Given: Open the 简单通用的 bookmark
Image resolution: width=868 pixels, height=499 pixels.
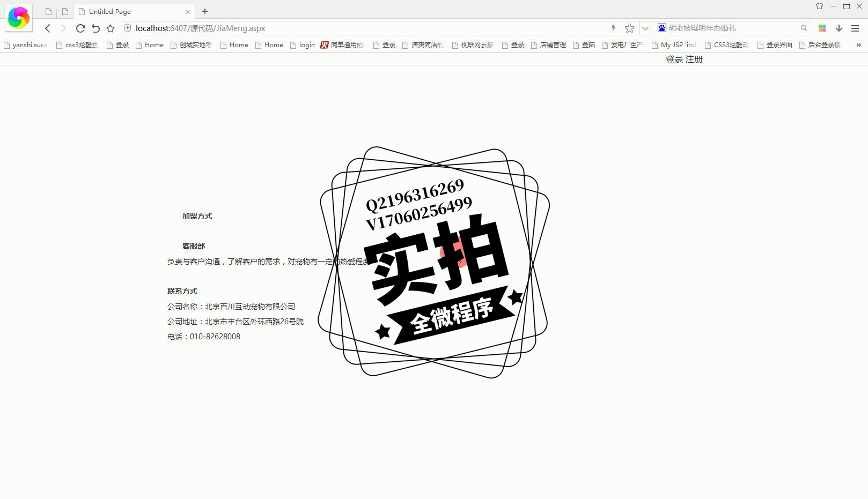Looking at the screenshot, I should (x=342, y=45).
